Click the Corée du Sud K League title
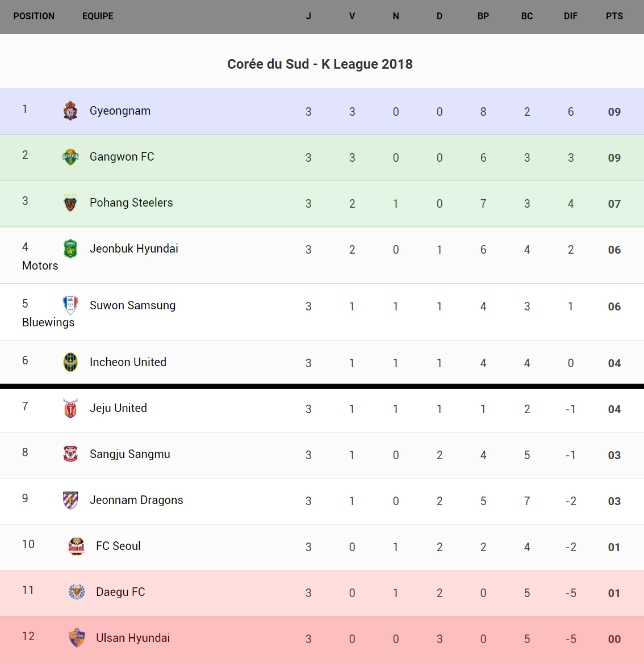This screenshot has height=664, width=644. (320, 64)
